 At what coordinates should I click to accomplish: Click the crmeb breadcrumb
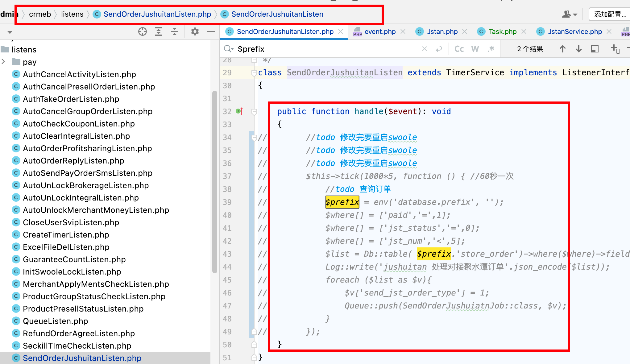tap(40, 14)
